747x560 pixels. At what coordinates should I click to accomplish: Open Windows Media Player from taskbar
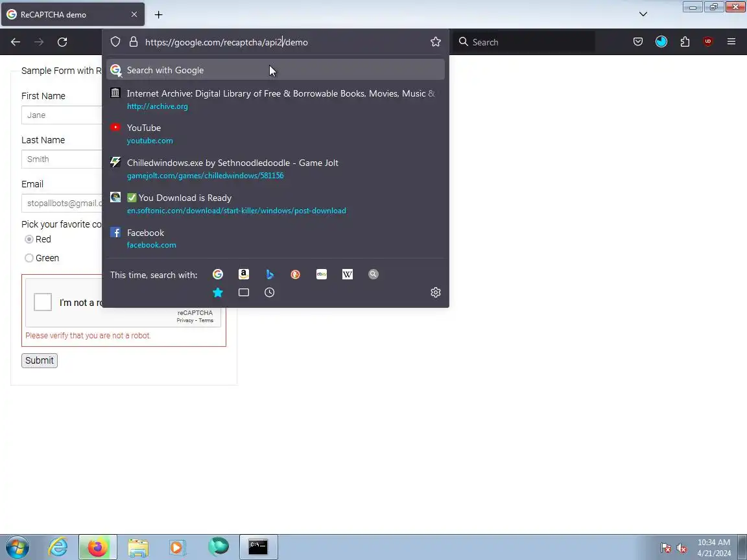tap(177, 547)
